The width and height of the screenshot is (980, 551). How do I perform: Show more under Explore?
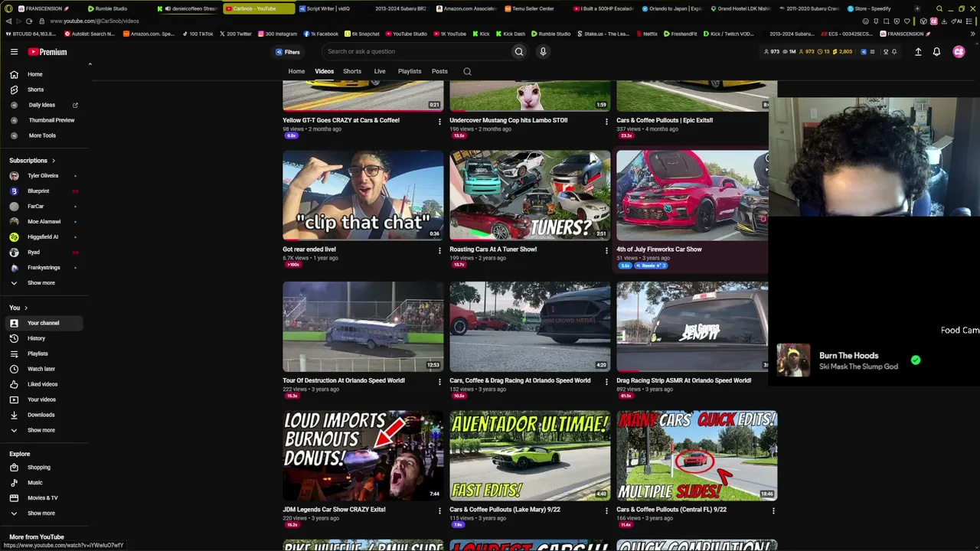43,514
